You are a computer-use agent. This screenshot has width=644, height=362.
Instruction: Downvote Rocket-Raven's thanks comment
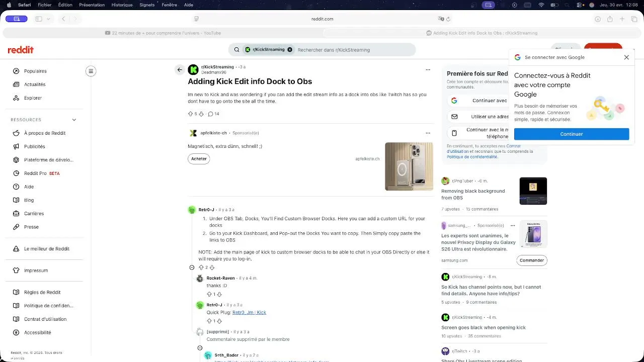(219, 294)
